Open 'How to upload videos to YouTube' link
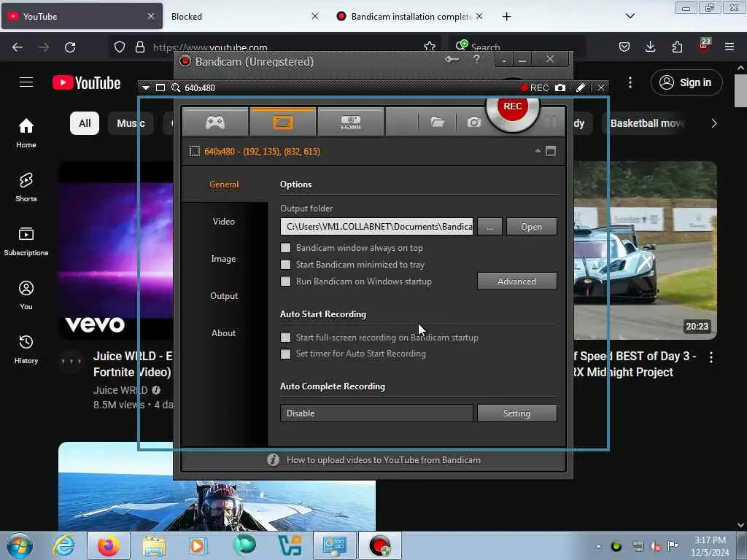Viewport: 747px width, 560px height. click(x=383, y=460)
